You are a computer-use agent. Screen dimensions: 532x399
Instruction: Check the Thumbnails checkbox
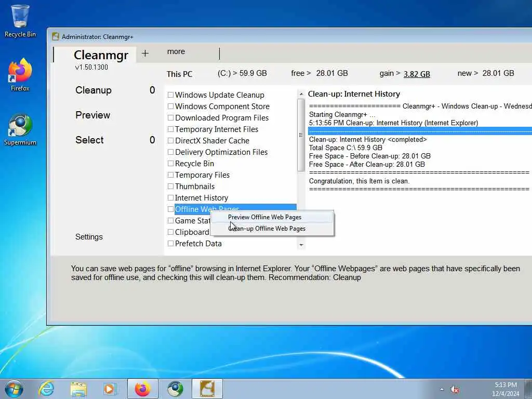pos(170,187)
